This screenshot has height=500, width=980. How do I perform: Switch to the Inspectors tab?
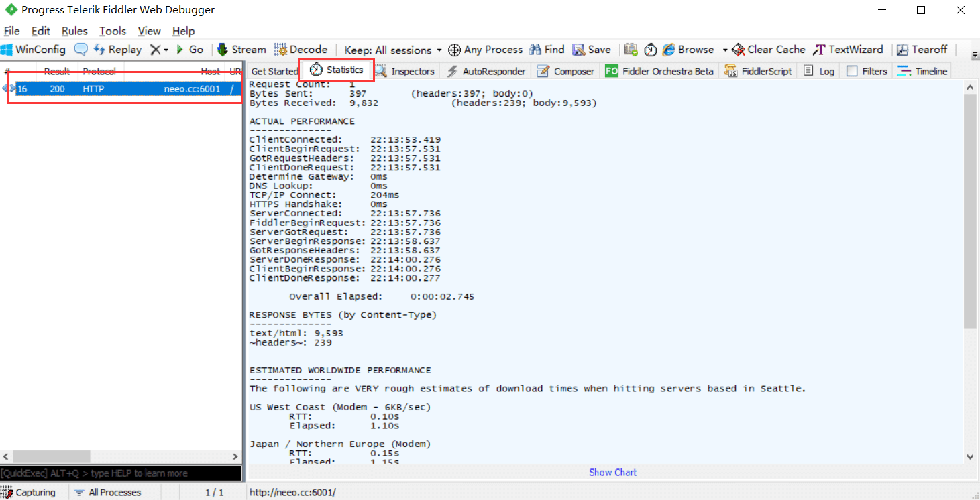coord(405,71)
